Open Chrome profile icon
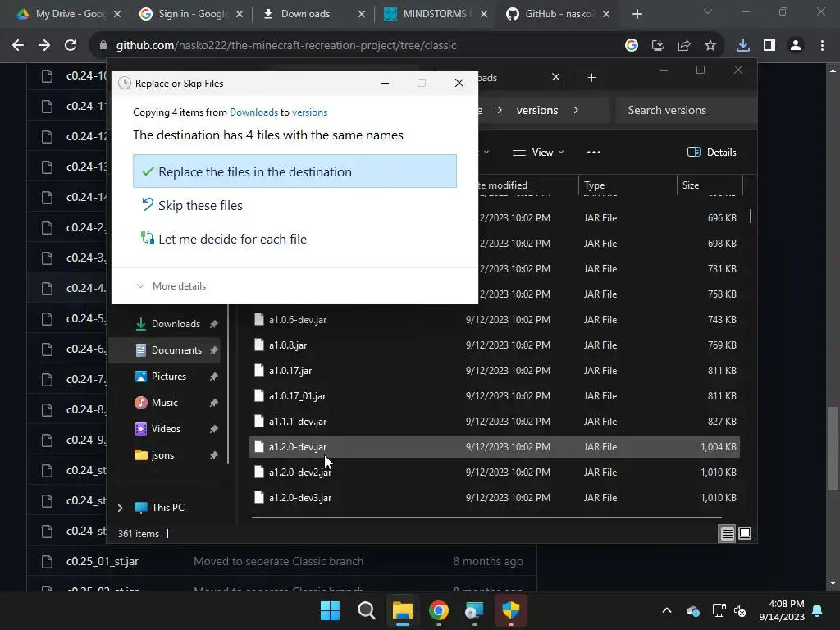The height and width of the screenshot is (630, 840). tap(796, 46)
